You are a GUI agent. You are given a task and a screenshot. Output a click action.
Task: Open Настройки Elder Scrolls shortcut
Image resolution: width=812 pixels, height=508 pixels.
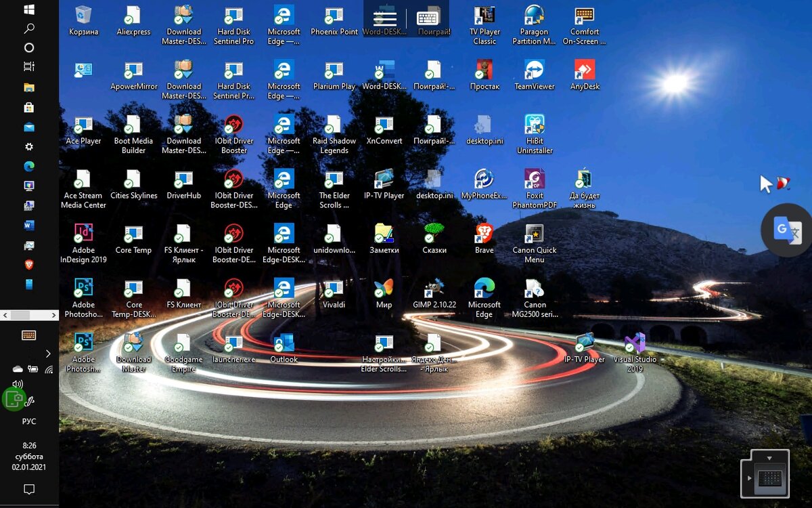click(384, 354)
